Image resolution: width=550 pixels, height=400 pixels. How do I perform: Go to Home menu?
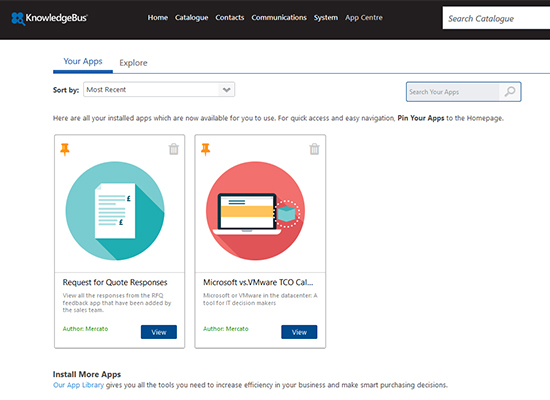click(157, 18)
